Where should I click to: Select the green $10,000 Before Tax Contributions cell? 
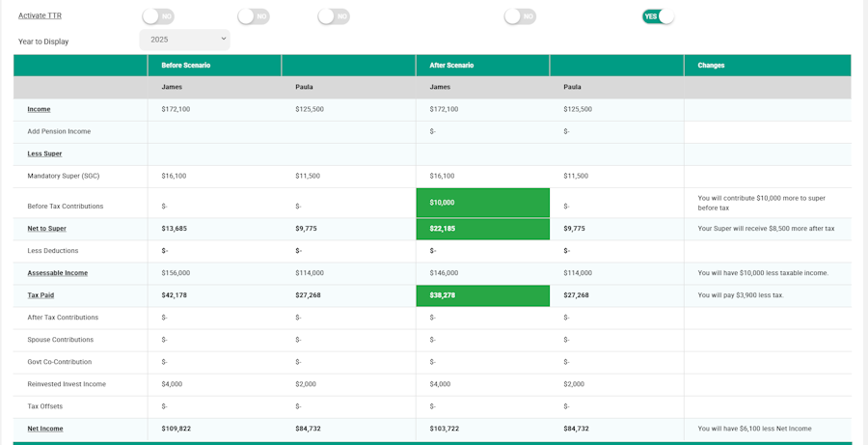pos(483,203)
